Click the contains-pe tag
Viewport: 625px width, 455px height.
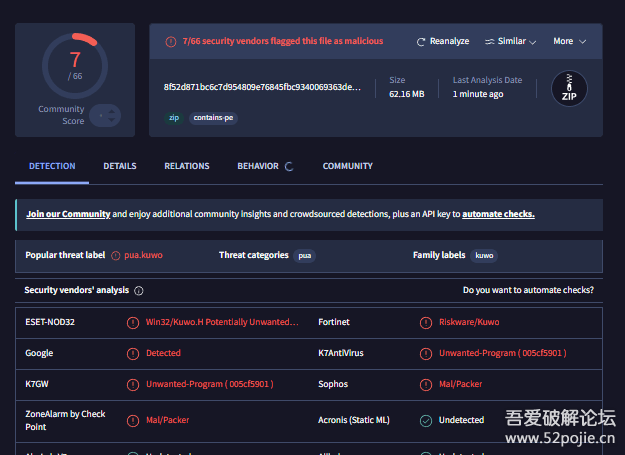coord(213,118)
